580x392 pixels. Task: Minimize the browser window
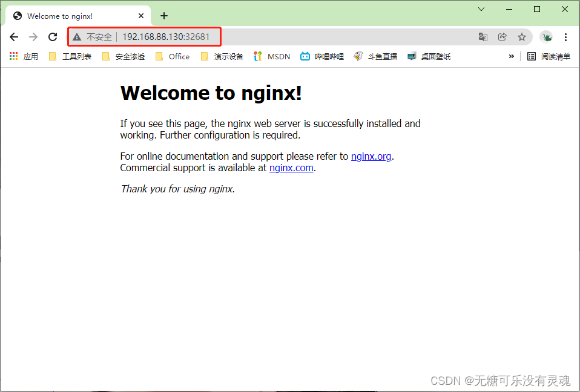click(509, 9)
